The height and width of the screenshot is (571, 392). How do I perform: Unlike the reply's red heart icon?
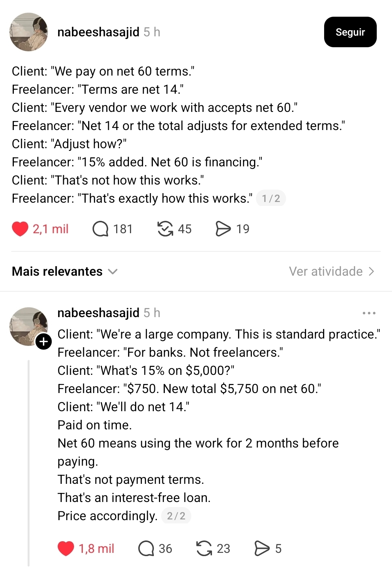coord(66,548)
